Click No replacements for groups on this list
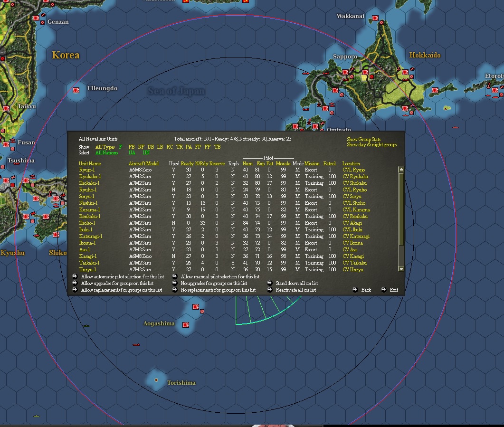Image resolution: width=504 pixels, height=427 pixels. 218,290
